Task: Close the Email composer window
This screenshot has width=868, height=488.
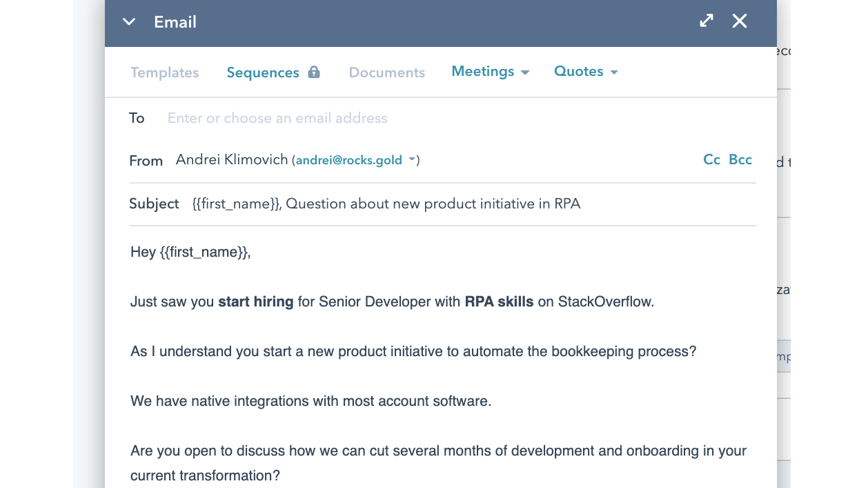Action: click(740, 21)
